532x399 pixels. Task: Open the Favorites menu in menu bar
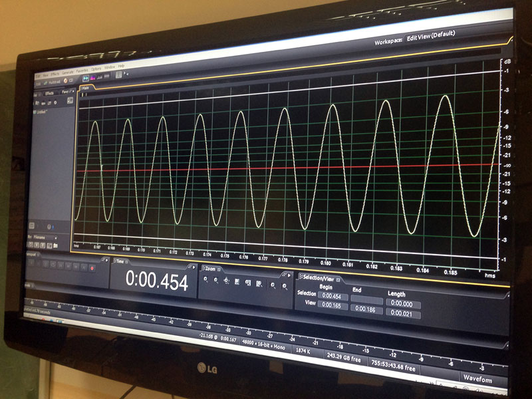82,70
